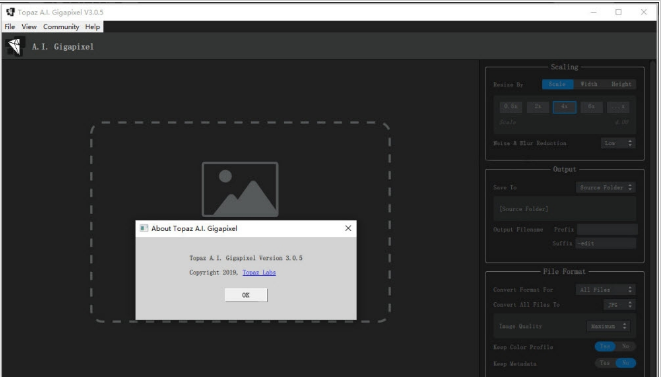Select Resize By Width option
The width and height of the screenshot is (666, 377).
pos(589,84)
